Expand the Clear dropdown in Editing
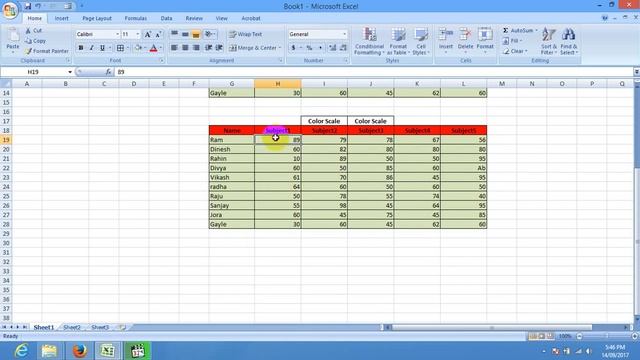The image size is (640, 360). [x=527, y=51]
